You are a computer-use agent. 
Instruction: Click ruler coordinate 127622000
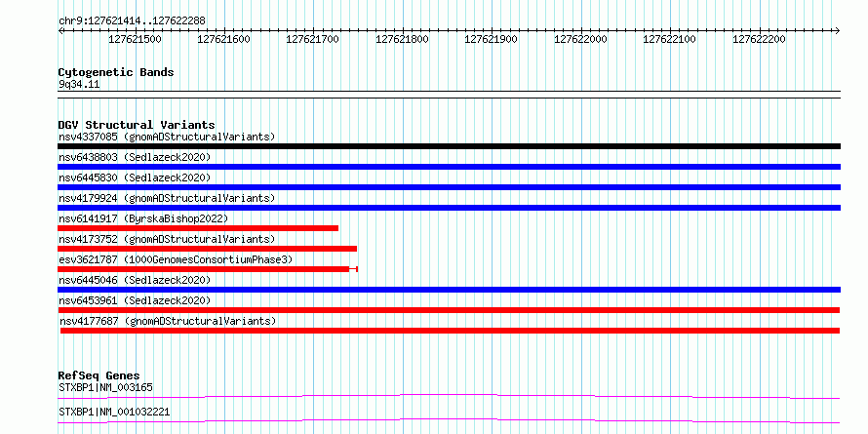tap(580, 39)
